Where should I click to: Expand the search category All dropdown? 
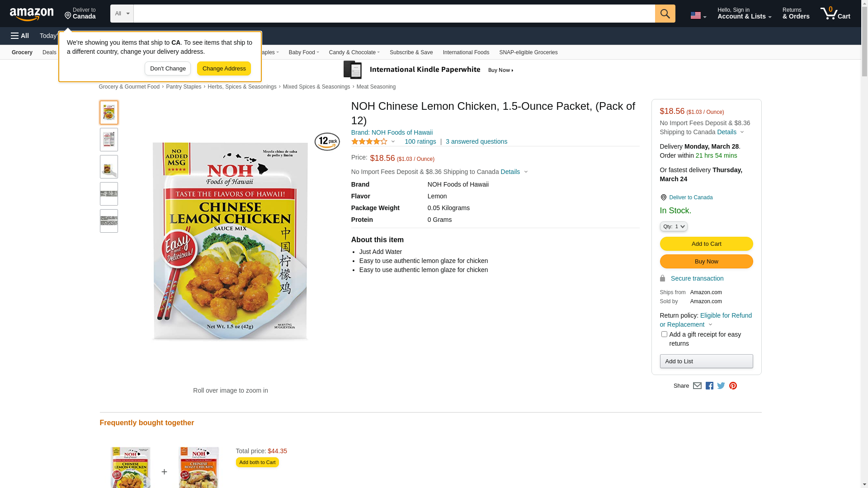click(x=122, y=14)
